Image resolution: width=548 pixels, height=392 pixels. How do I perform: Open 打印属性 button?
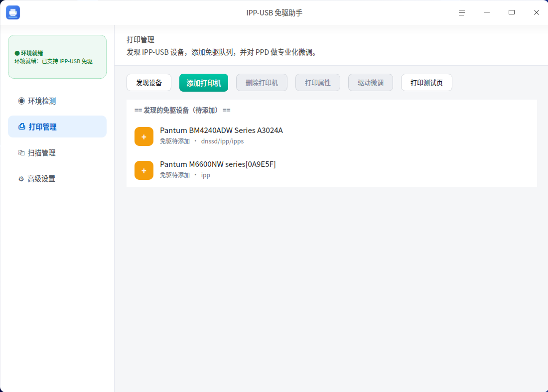coord(318,83)
